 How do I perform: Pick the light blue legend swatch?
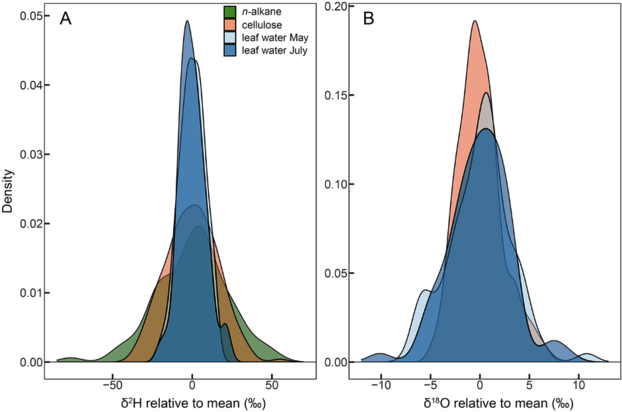tap(230, 37)
